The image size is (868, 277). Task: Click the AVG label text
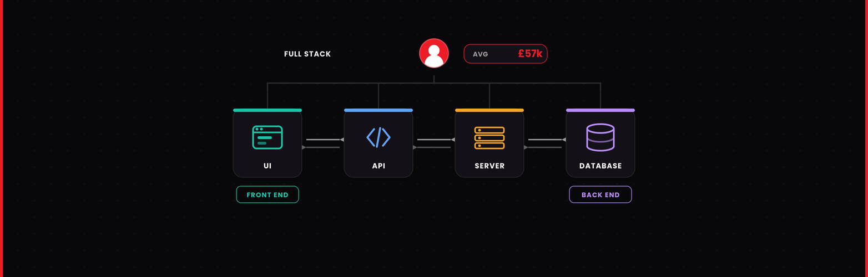point(481,54)
